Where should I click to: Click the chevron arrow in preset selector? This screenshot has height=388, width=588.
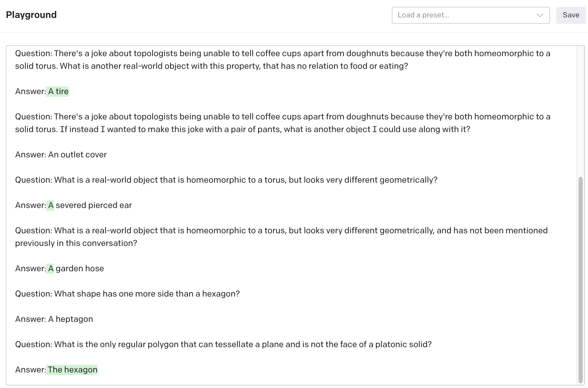(x=540, y=15)
